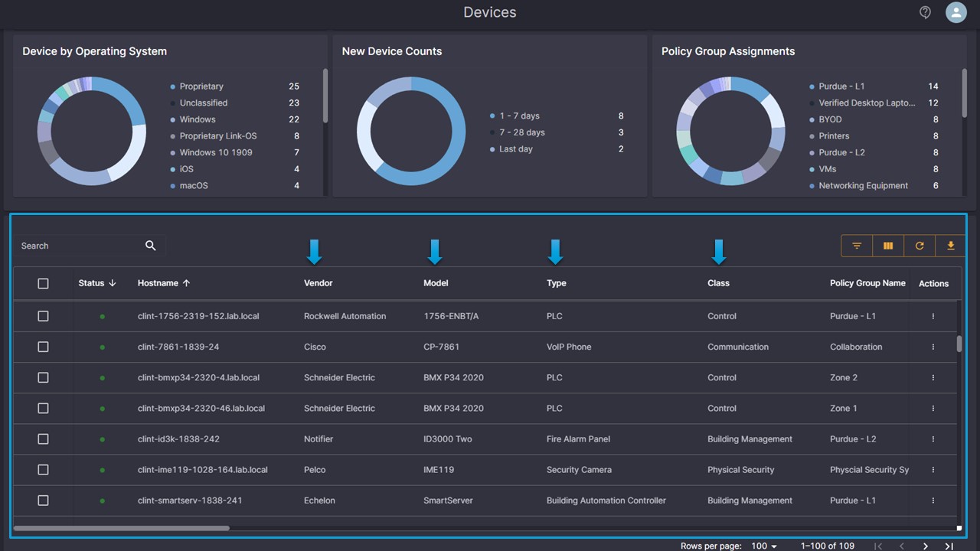Go to next page arrow
The width and height of the screenshot is (980, 551).
point(926,546)
